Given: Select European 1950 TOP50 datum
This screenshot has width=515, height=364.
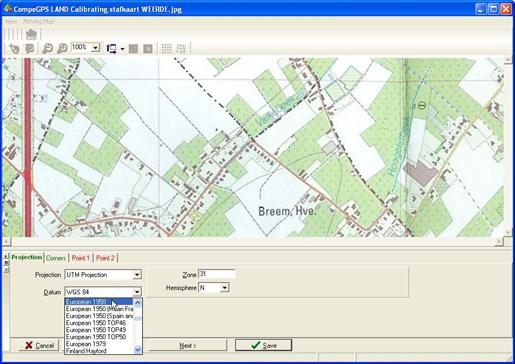Looking at the screenshot, I should [99, 337].
